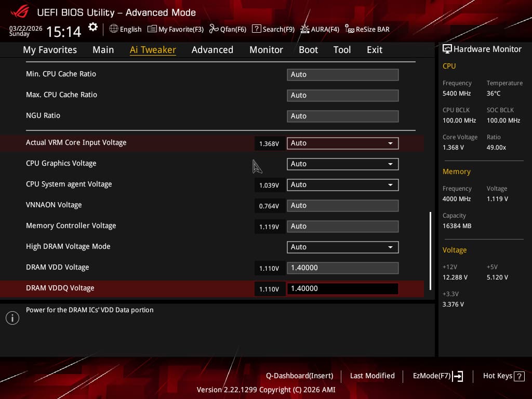This screenshot has width=532, height=399.
Task: Select Actual VRM Core Input Voltage label
Action: click(x=76, y=143)
